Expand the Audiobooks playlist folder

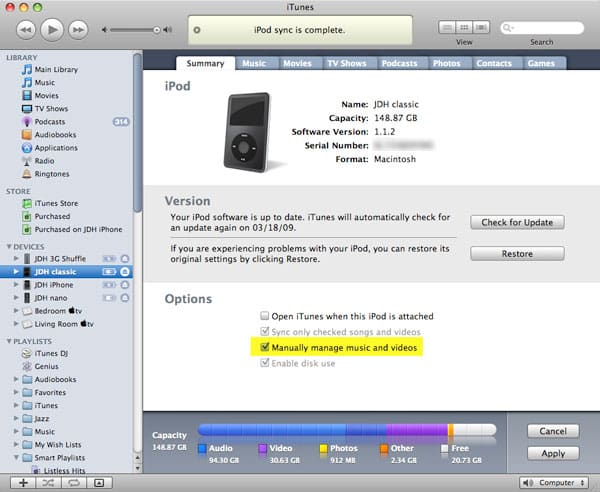coord(14,380)
